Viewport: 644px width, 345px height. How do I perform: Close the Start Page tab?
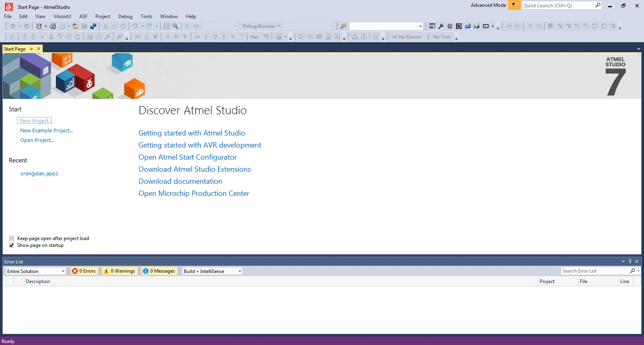[x=39, y=49]
